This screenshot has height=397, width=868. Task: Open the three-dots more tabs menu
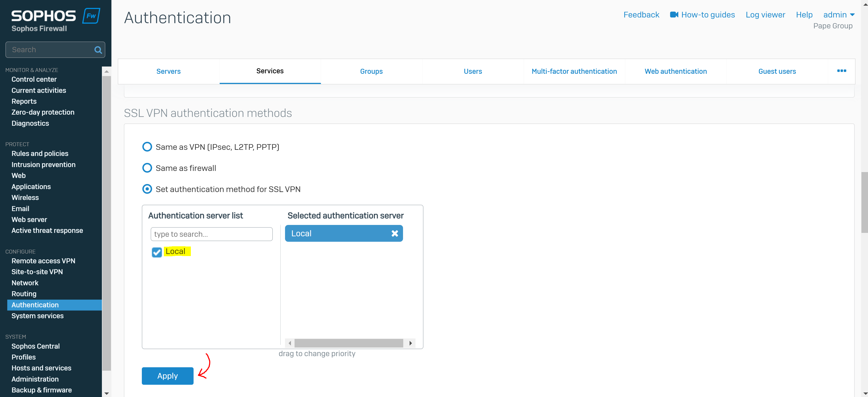coord(841,71)
